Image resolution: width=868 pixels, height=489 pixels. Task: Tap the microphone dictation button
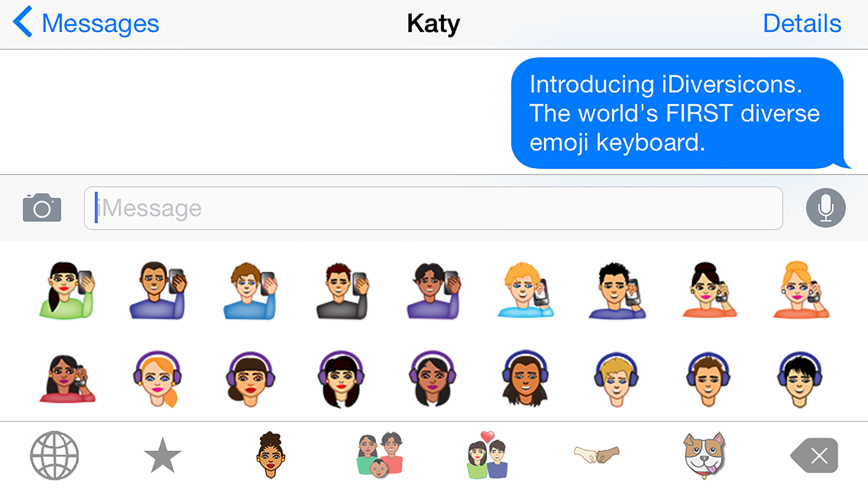(x=825, y=208)
